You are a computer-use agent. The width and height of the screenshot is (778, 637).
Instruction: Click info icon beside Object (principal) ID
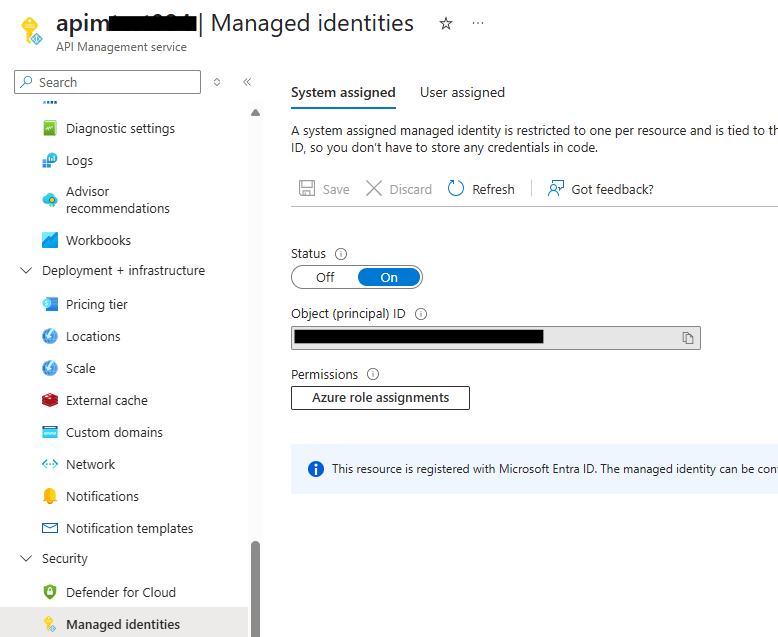click(x=421, y=314)
